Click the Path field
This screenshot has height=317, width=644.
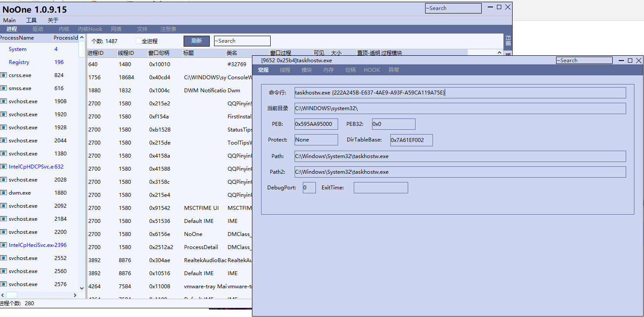click(460, 156)
